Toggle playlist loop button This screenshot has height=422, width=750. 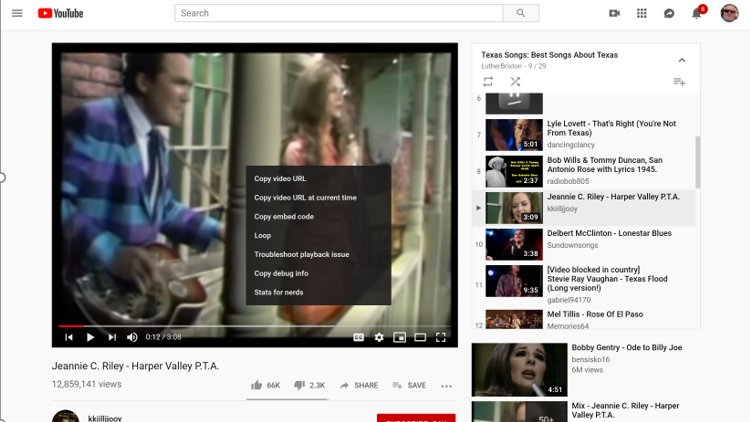point(488,82)
